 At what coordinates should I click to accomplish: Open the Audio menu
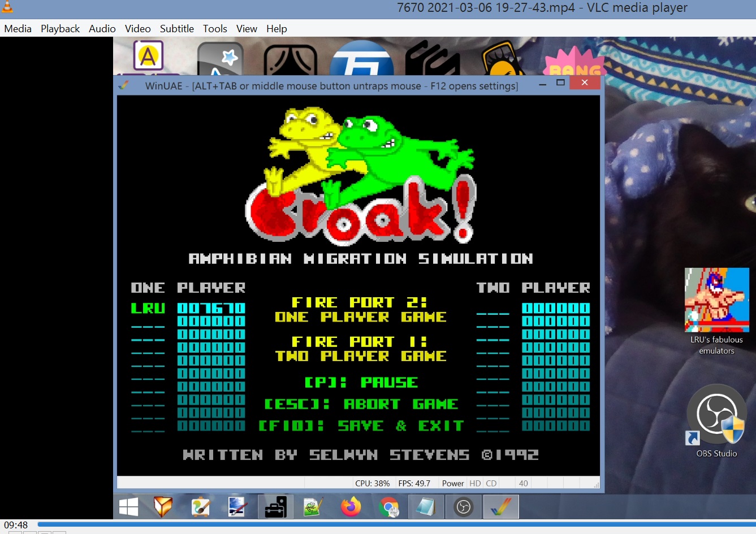click(x=102, y=28)
